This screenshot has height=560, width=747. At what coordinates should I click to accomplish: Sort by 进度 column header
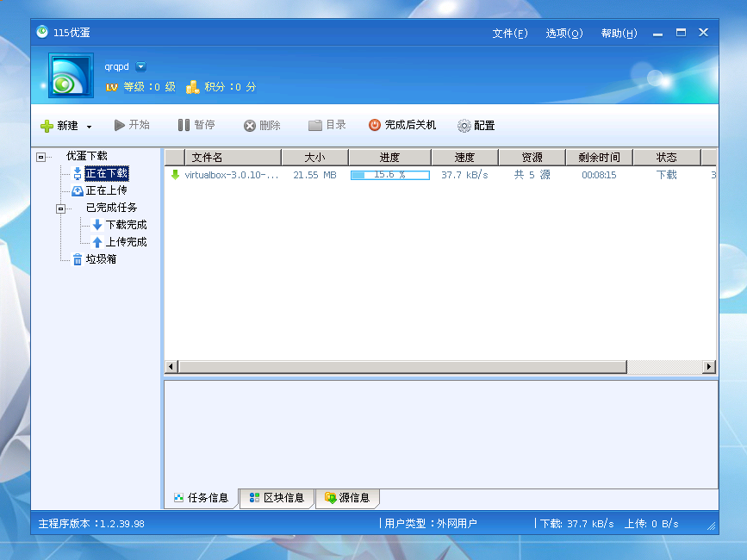pyautogui.click(x=389, y=157)
